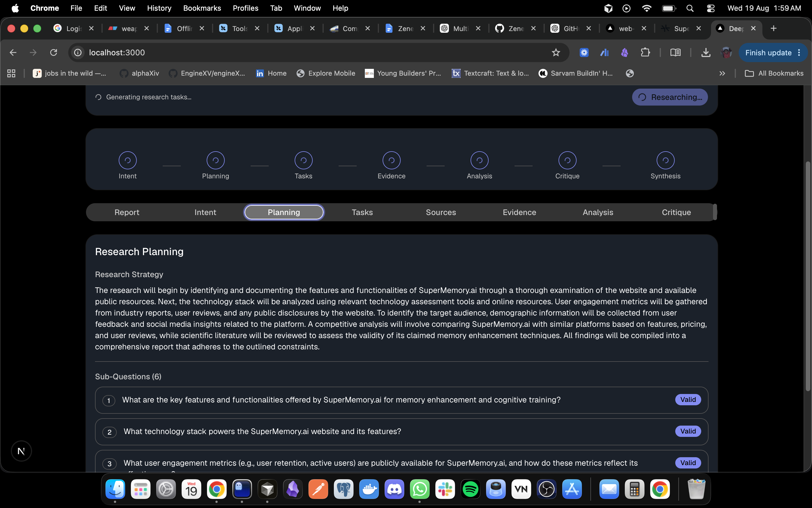Open the Chrome profile avatar

[x=726, y=52]
